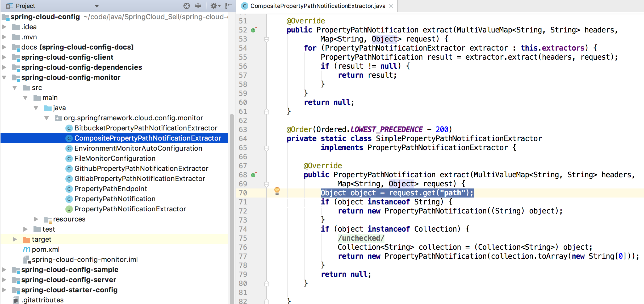This screenshot has width=644, height=304.
Task: Expand the spring-cloud-config-server module
Action: point(4,280)
